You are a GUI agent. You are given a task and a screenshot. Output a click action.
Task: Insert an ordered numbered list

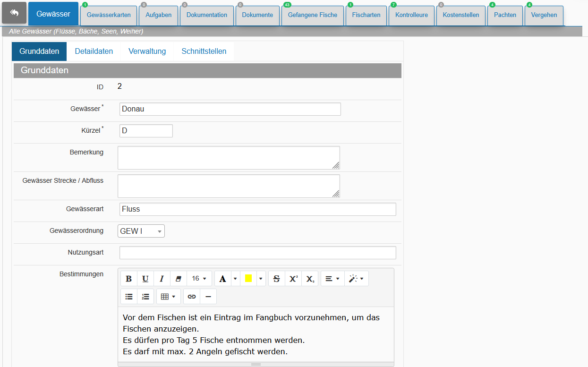pos(145,297)
